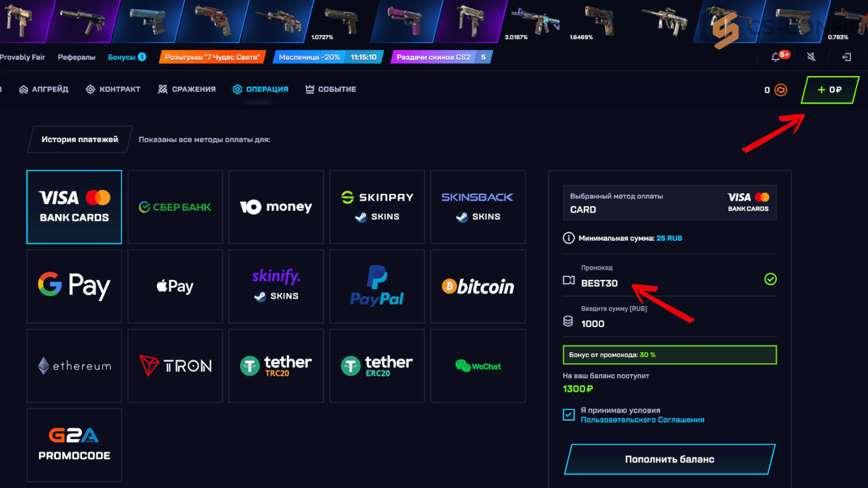The height and width of the screenshot is (488, 868).
Task: Click the coin balance icon
Action: (781, 90)
